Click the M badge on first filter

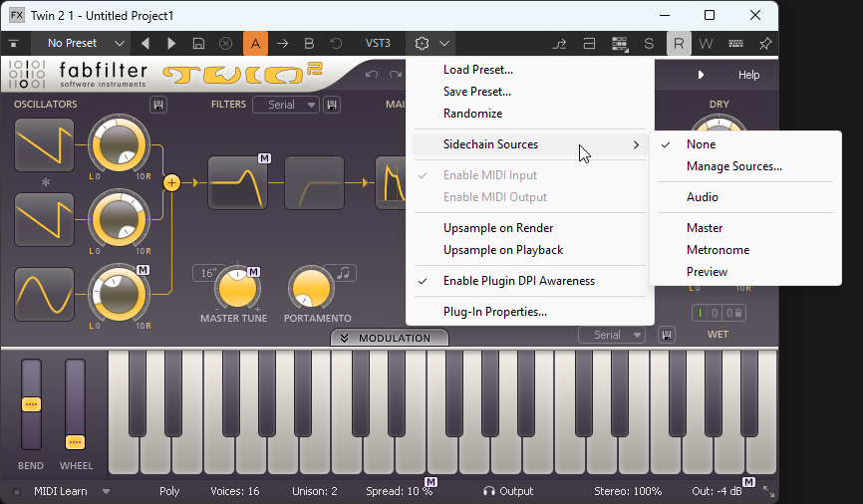point(265,158)
